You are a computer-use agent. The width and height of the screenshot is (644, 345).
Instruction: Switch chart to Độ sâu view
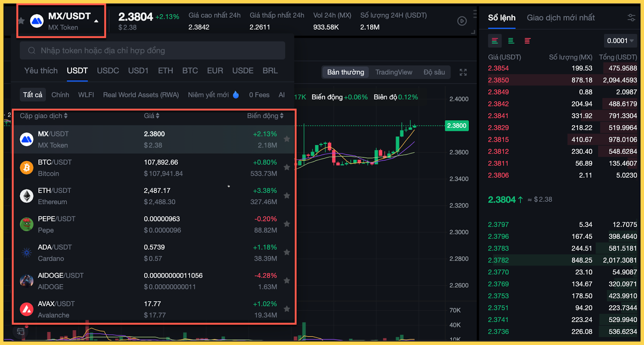(434, 72)
